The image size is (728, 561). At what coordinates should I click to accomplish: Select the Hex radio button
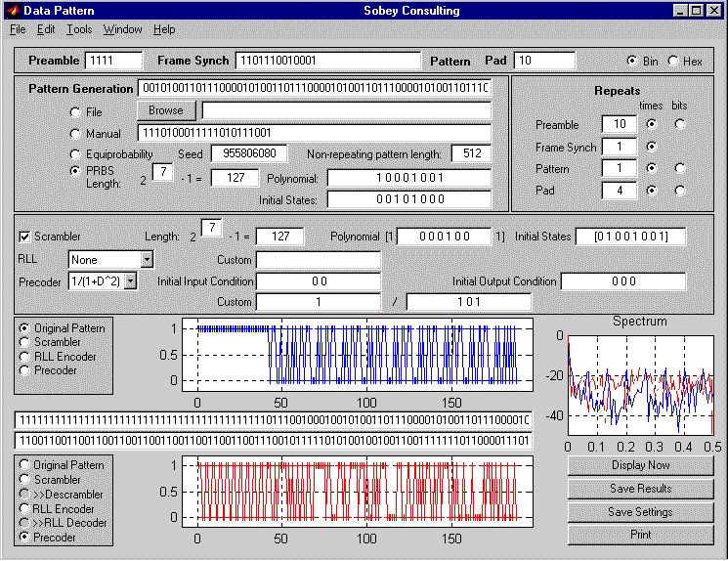tap(673, 61)
